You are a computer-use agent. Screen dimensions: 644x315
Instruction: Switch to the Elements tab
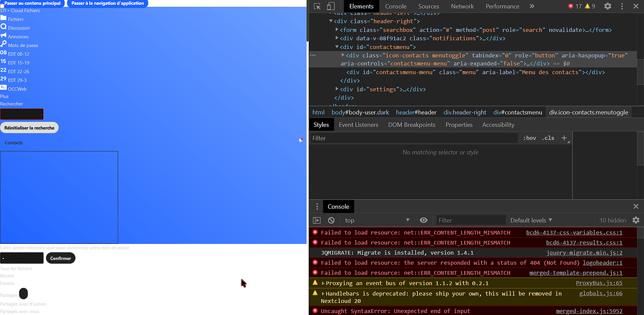point(362,6)
